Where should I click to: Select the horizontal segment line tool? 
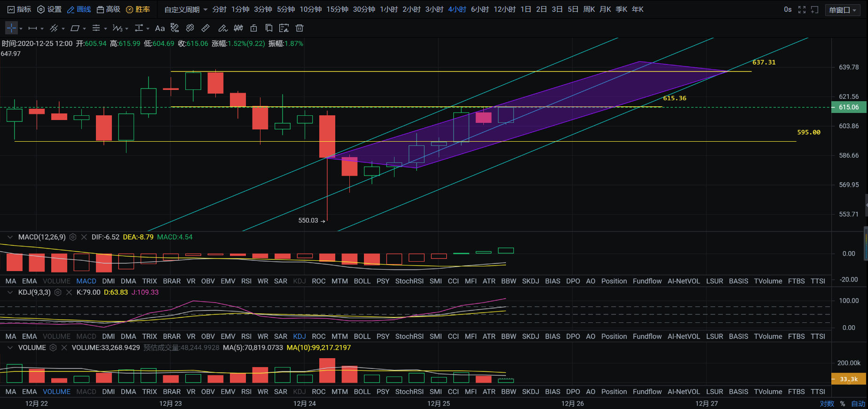point(32,28)
